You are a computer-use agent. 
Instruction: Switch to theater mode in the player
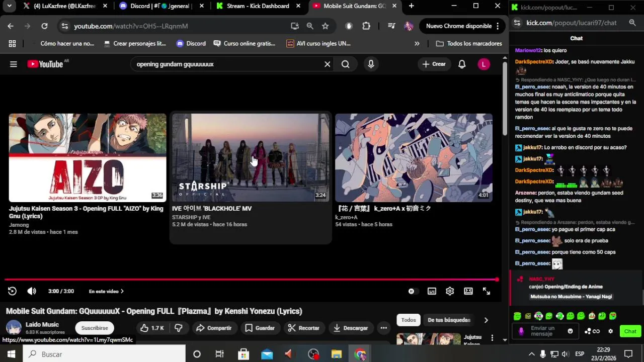tap(468, 291)
